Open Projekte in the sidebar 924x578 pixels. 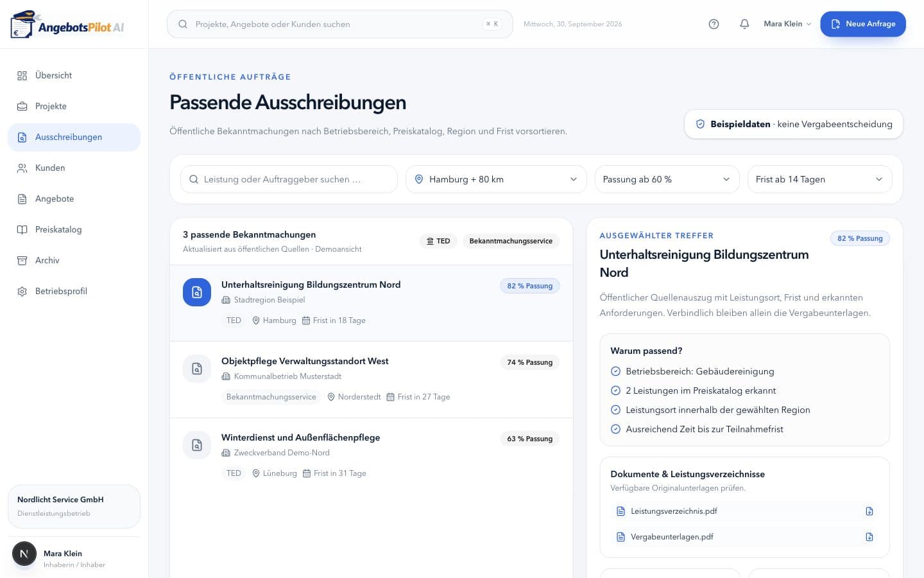pyautogui.click(x=74, y=107)
